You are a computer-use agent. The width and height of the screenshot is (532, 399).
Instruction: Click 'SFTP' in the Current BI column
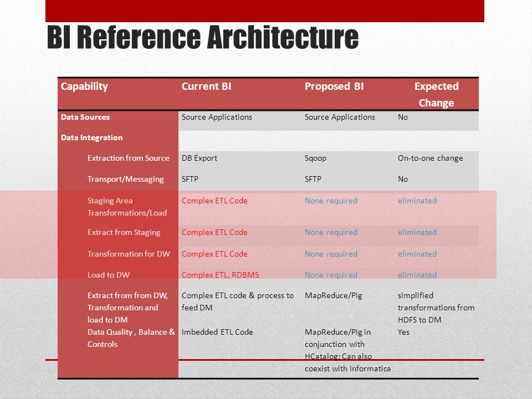[x=190, y=179]
